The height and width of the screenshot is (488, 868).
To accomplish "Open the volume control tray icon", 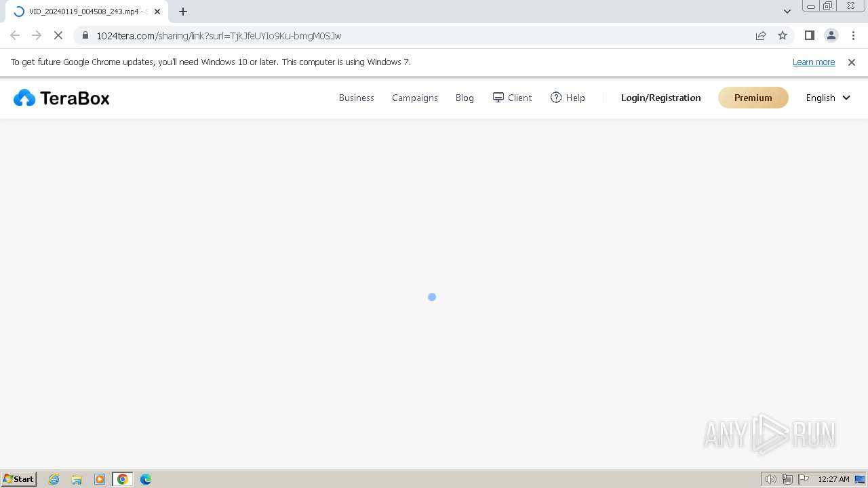I will point(770,479).
